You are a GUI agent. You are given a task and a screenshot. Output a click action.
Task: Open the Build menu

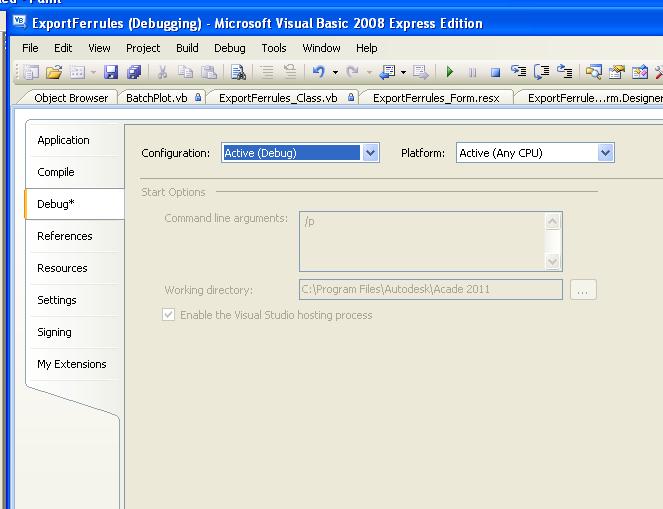click(187, 48)
